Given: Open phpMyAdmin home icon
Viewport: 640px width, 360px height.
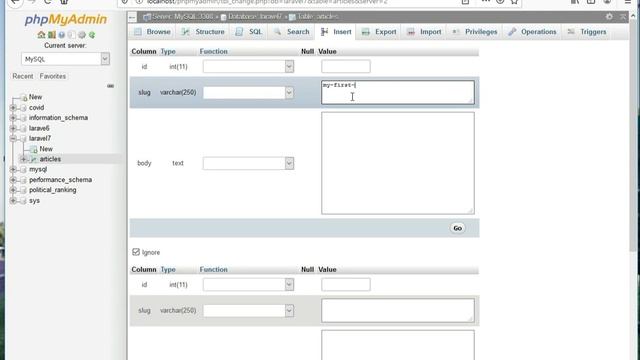Looking at the screenshot, I should (x=41, y=35).
